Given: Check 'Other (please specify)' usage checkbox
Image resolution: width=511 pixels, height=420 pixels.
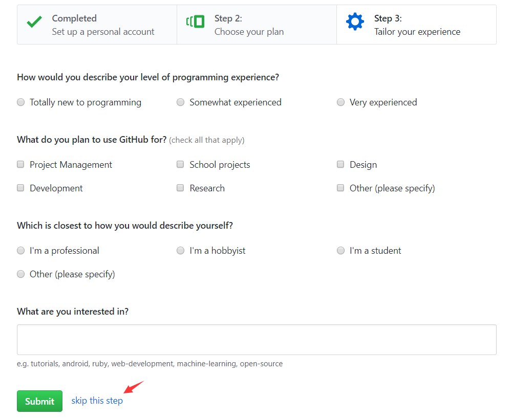Looking at the screenshot, I should [340, 188].
